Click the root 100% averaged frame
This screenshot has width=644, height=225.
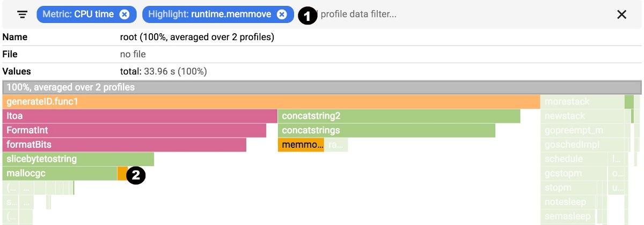tap(322, 87)
